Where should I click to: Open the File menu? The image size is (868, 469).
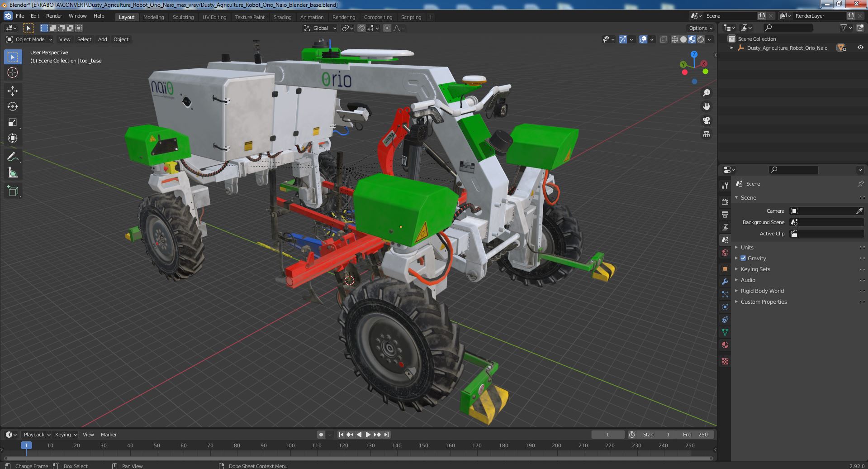[20, 16]
